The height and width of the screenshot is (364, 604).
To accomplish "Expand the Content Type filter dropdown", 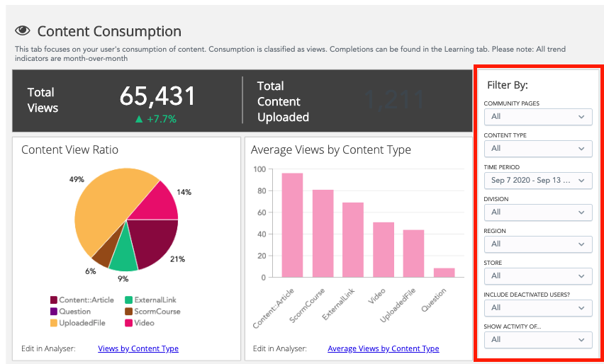I will [538, 148].
